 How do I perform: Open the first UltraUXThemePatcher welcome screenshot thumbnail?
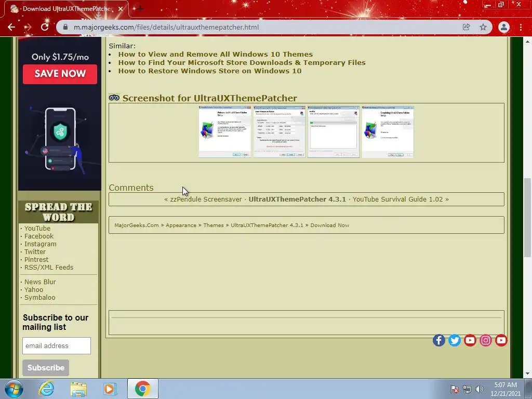[x=224, y=132]
